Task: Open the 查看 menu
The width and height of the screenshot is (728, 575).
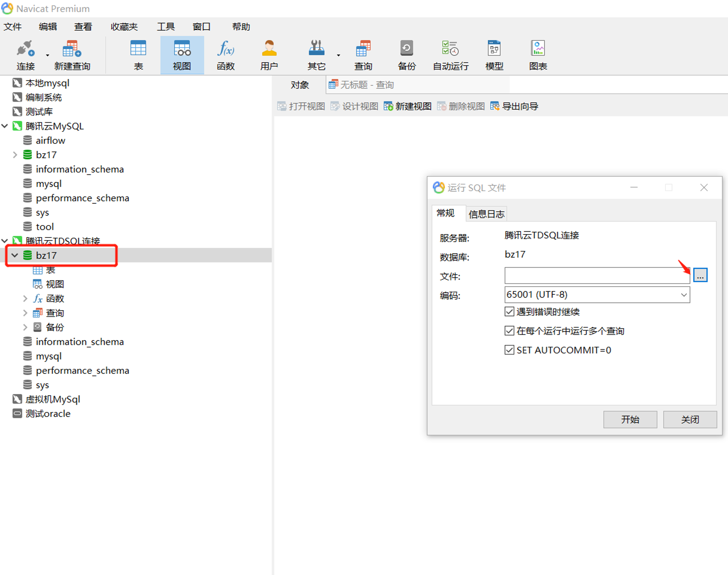Action: point(83,27)
